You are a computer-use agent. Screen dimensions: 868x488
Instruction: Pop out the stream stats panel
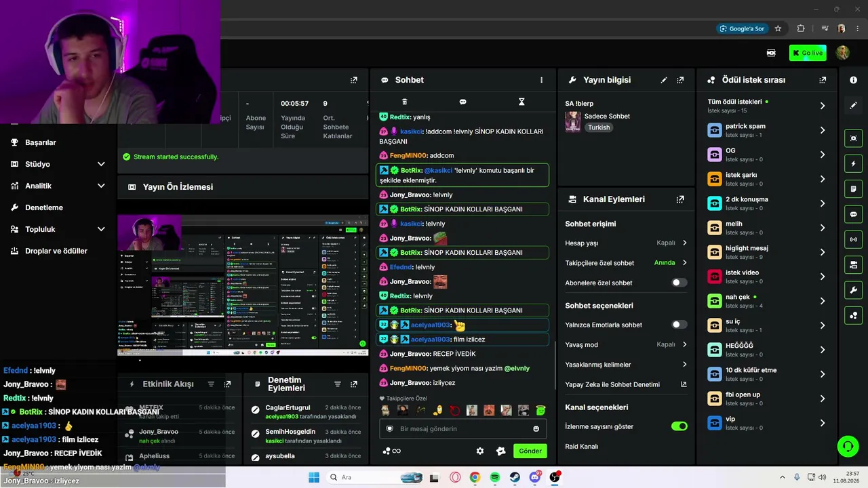[x=354, y=80]
